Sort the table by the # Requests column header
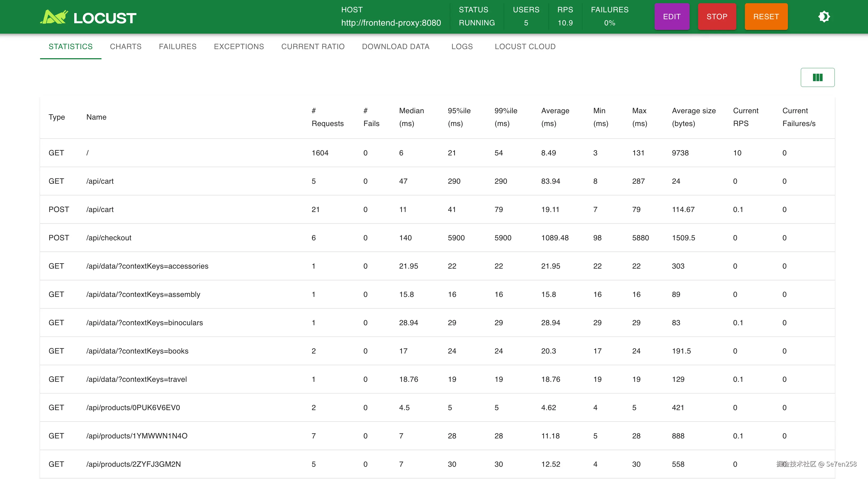Viewport: 868px width, 479px height. coord(327,117)
